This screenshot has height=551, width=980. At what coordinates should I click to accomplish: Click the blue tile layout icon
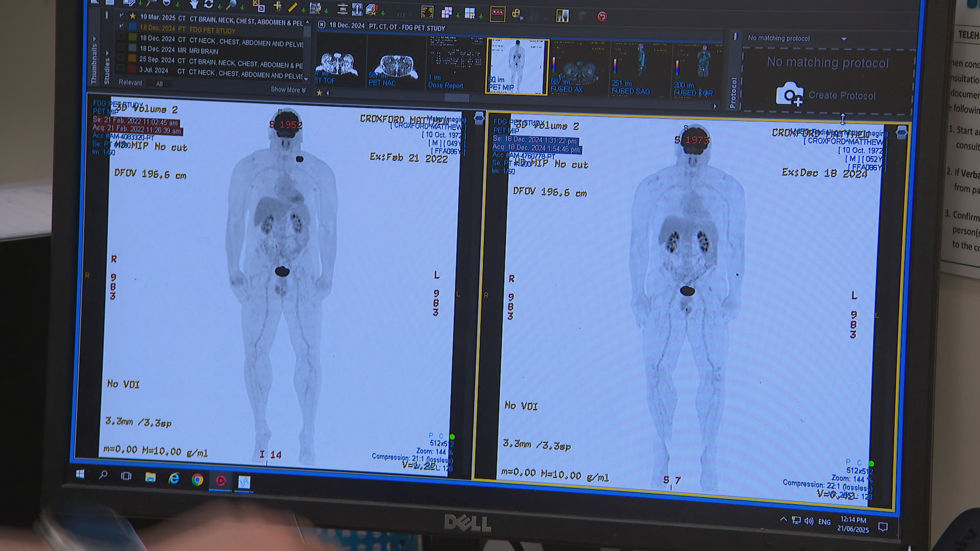[x=470, y=13]
